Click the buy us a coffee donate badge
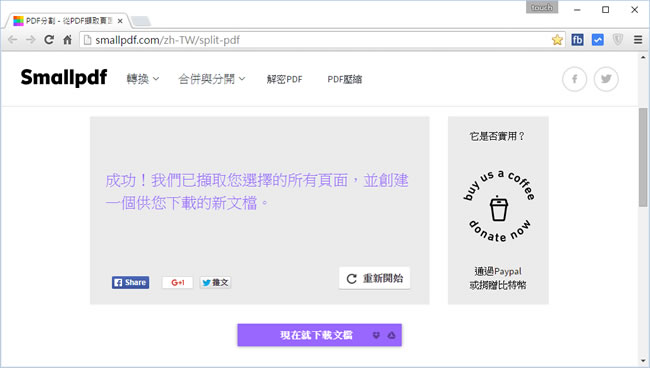Screen dimensions: 650x368 pyautogui.click(x=498, y=206)
